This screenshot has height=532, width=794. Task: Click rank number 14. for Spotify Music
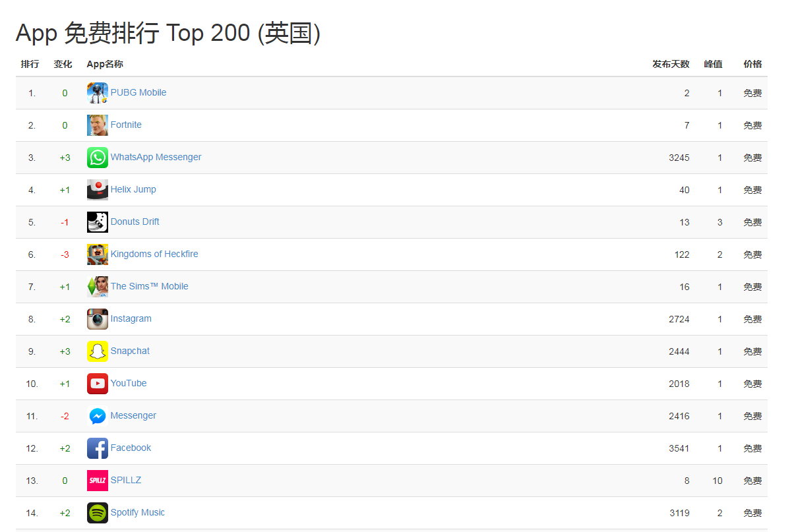click(32, 513)
